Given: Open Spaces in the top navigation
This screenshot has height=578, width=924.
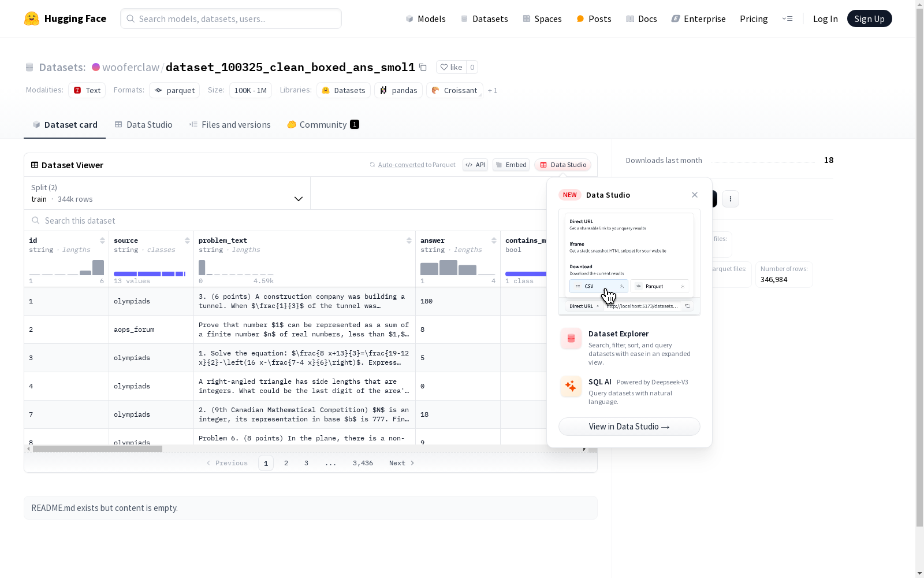Looking at the screenshot, I should click(x=542, y=18).
